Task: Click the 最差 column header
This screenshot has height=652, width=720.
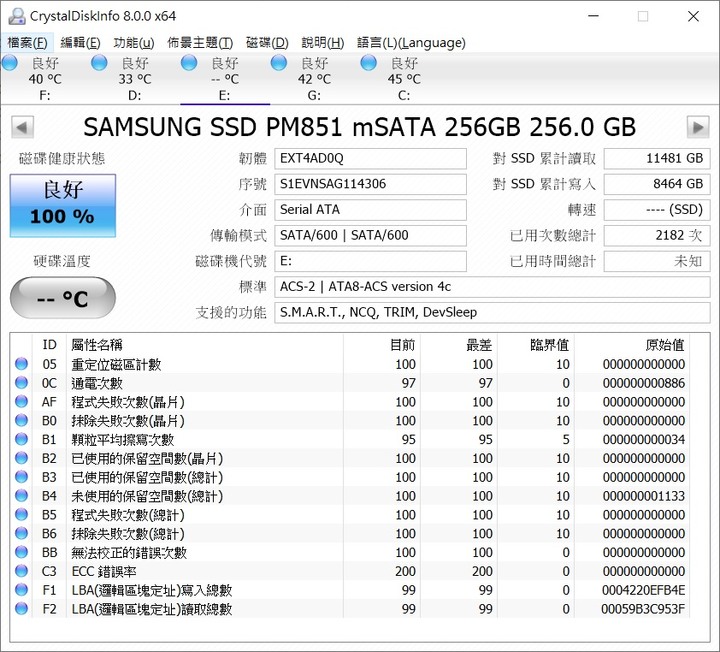Action: 479,345
